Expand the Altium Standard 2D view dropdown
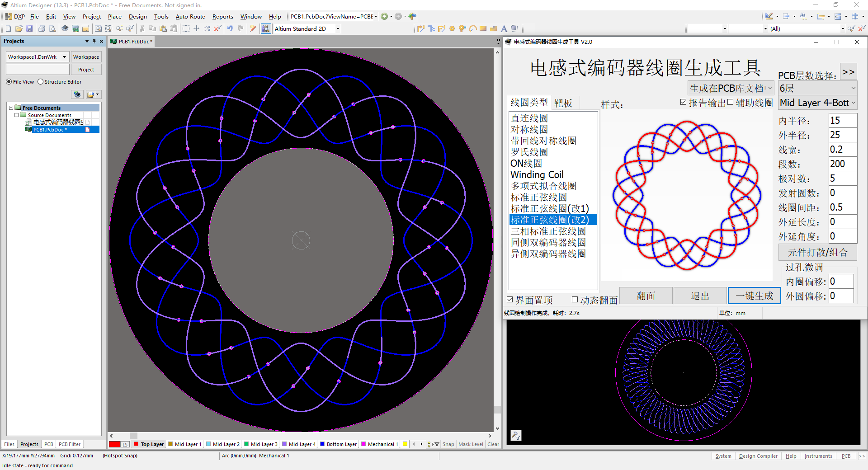868x470 pixels. pos(338,28)
